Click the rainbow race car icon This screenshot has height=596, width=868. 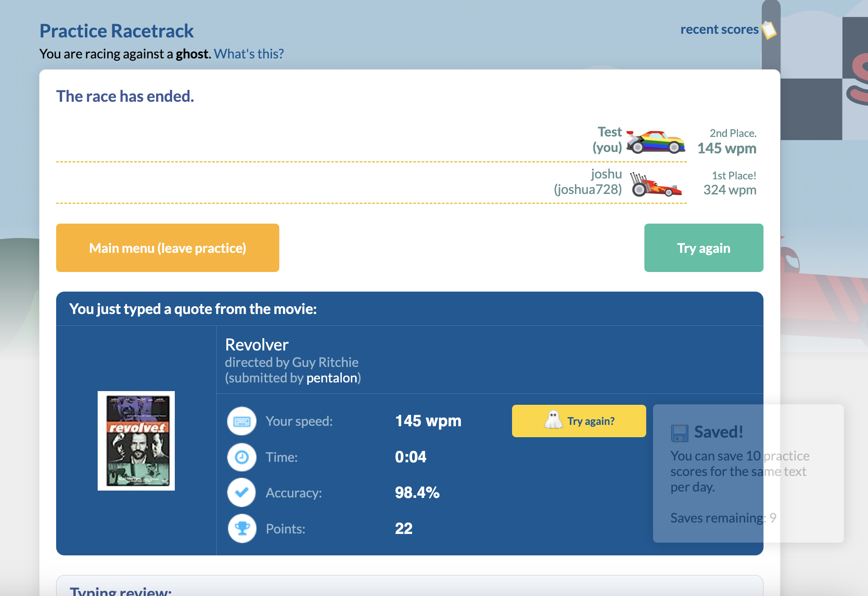pyautogui.click(x=655, y=142)
